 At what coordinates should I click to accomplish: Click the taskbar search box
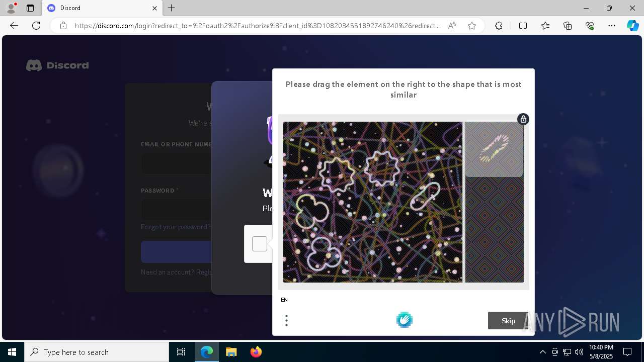coord(97,352)
